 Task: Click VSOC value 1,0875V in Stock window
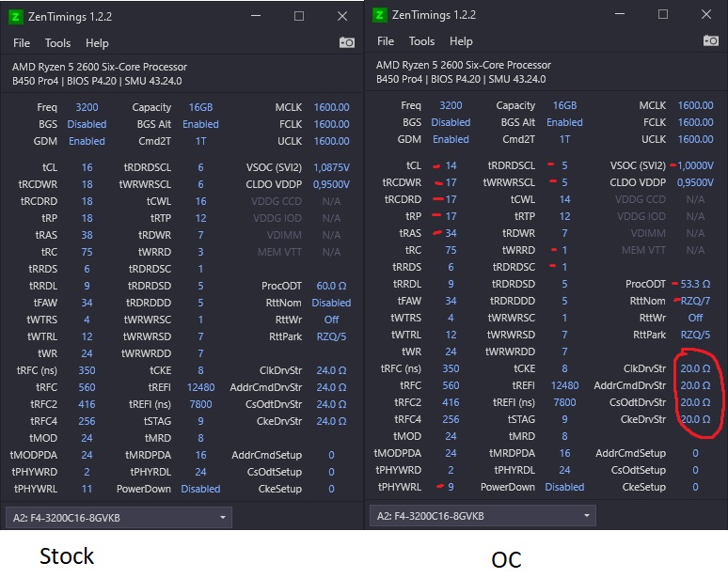pyautogui.click(x=331, y=167)
